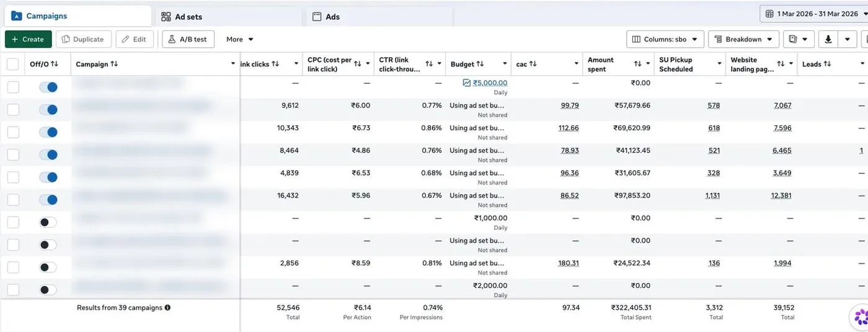Tick the select-all checkbox in header
Screen dimensions: 868x332
pos(13,64)
